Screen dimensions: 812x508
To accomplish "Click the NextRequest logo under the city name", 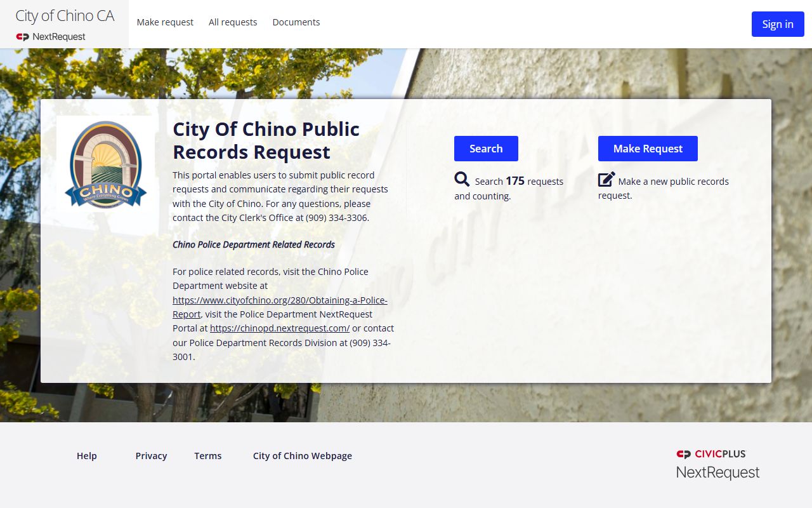I will (x=51, y=37).
